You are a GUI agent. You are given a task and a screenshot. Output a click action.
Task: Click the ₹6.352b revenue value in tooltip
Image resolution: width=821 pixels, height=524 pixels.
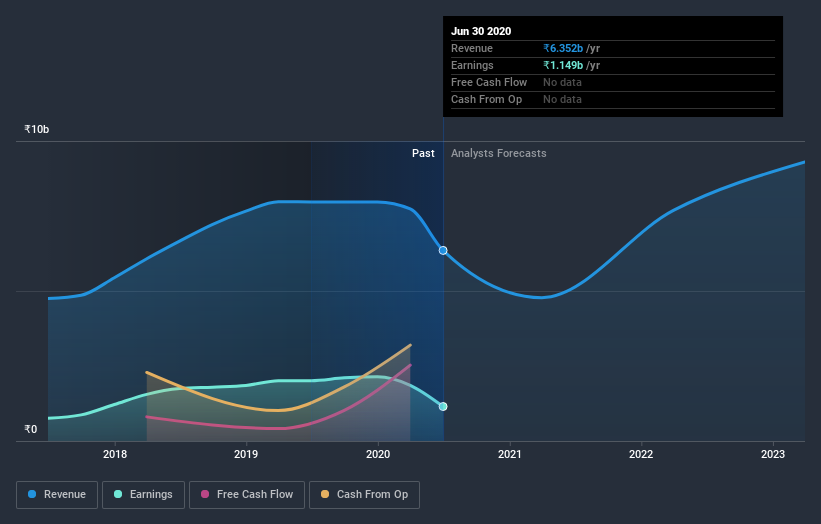563,48
